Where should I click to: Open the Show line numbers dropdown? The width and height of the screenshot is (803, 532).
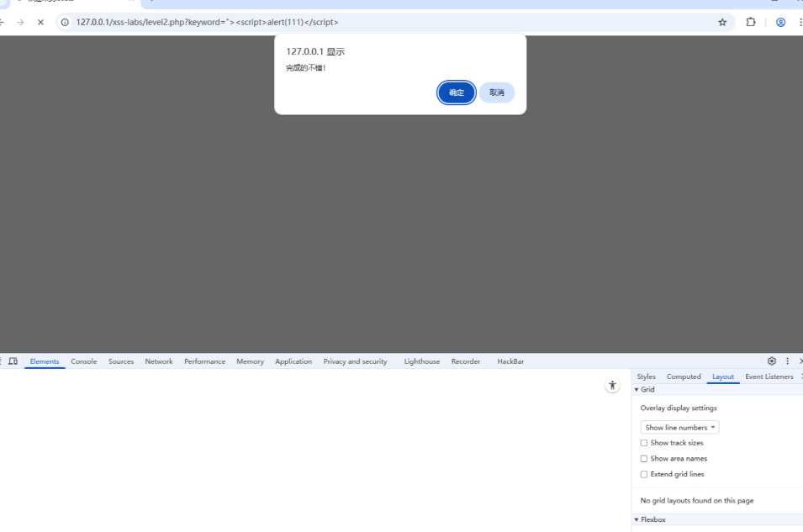tap(679, 428)
